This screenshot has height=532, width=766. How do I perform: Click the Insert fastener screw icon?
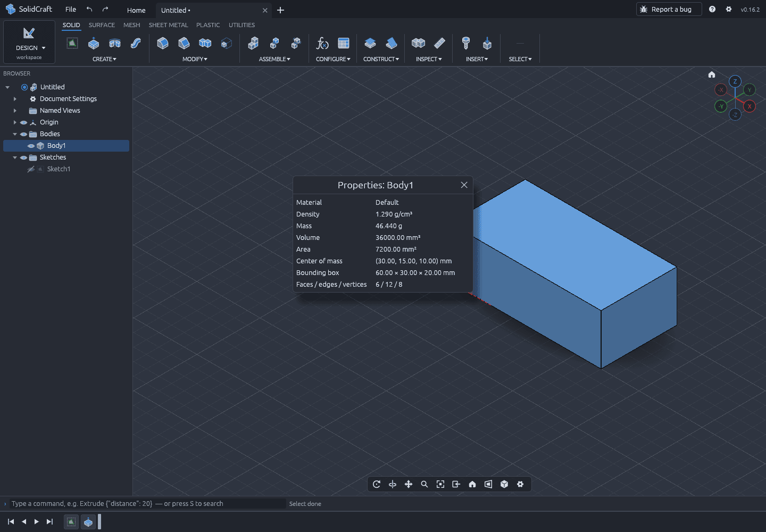[x=466, y=44]
